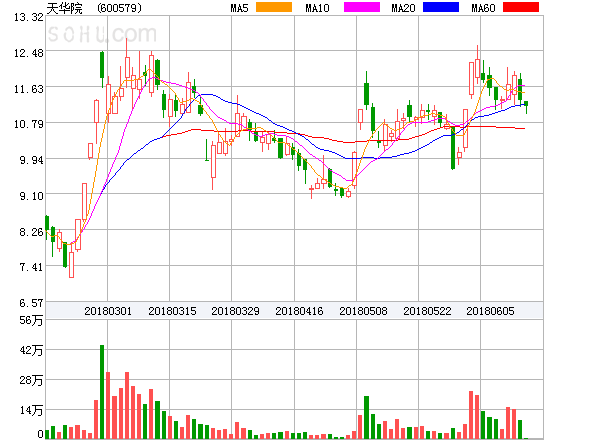
Task: Click the 56万 volume axis label
Action: click(31, 320)
